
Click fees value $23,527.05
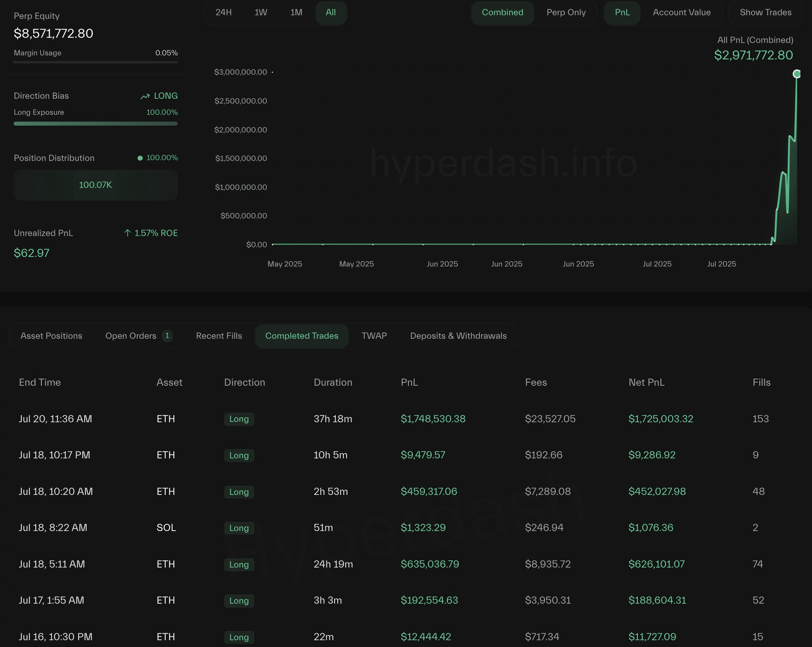pyautogui.click(x=550, y=419)
